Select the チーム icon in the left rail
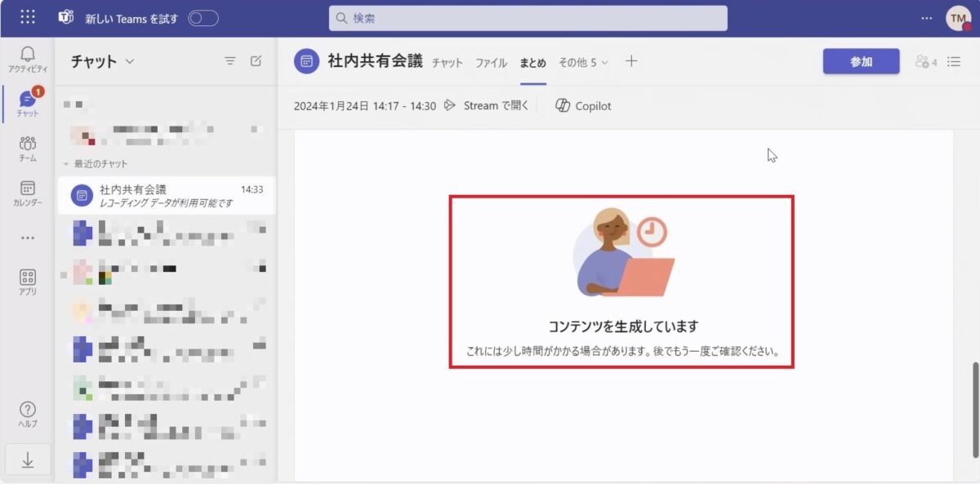The image size is (980, 484). pos(28,144)
